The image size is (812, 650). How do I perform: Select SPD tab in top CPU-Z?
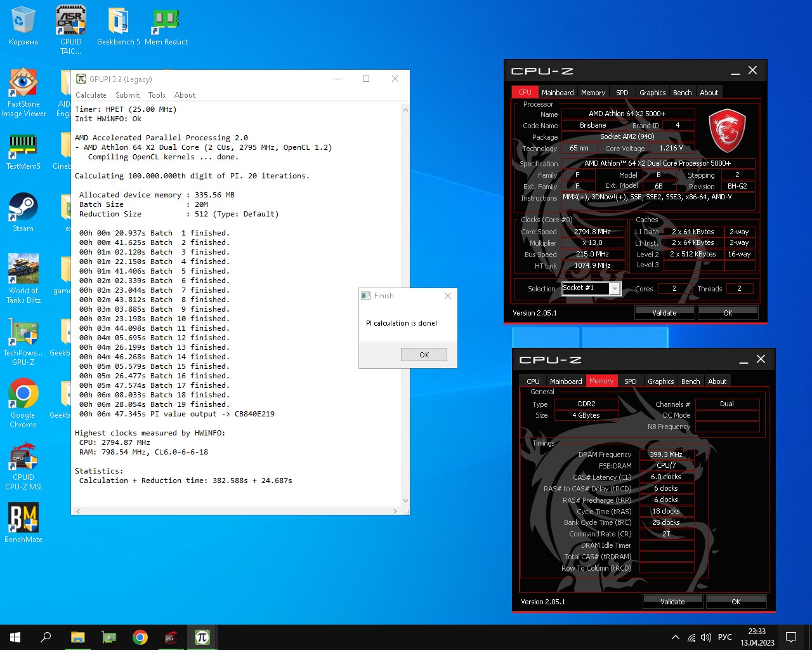click(622, 93)
